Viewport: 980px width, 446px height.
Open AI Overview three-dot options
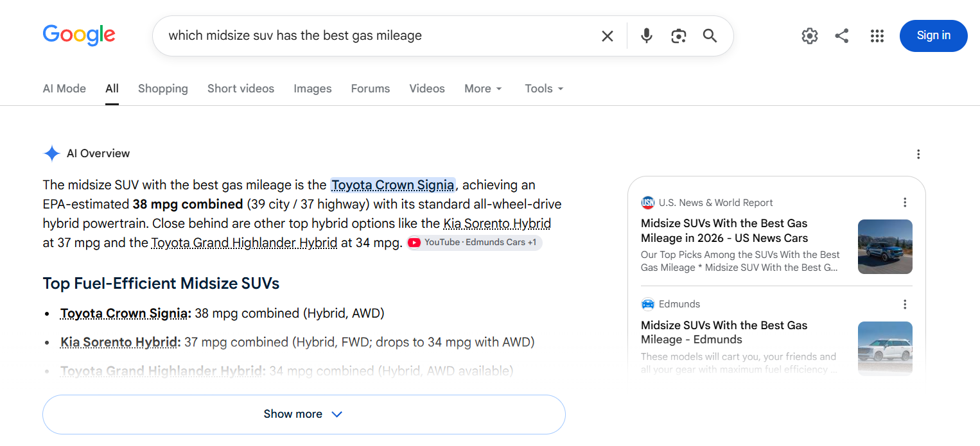(x=918, y=154)
